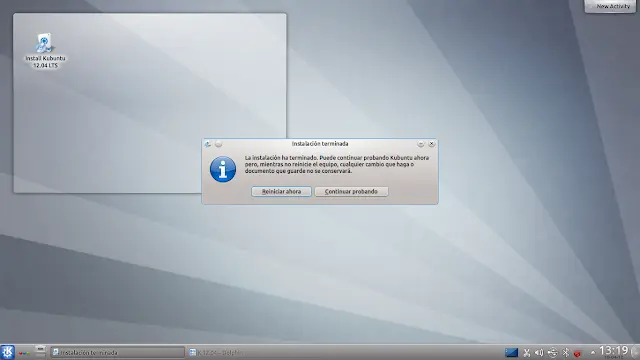Click the New Activity desktop toolbox button
Image resolution: width=640 pixels, height=360 pixels.
coord(610,6)
